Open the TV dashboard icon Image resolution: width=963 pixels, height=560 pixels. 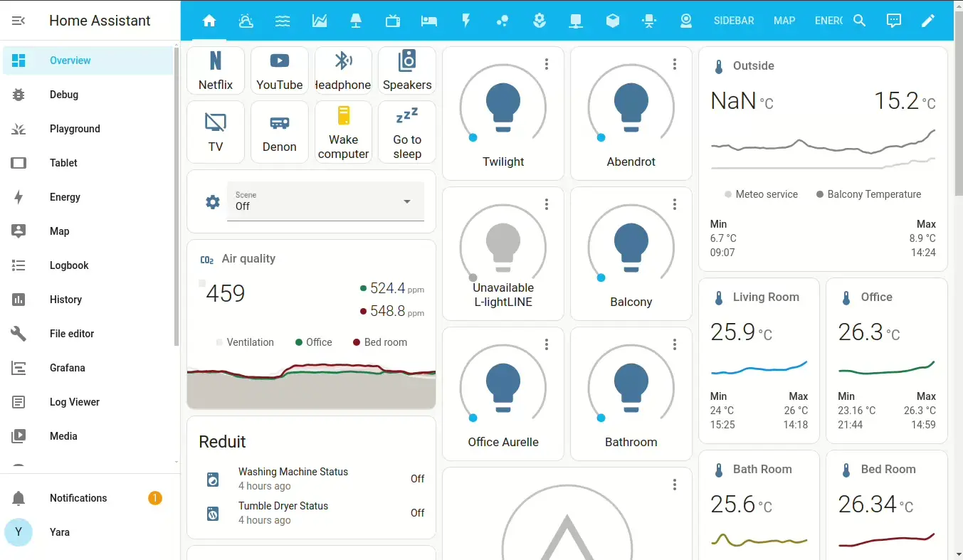(392, 21)
